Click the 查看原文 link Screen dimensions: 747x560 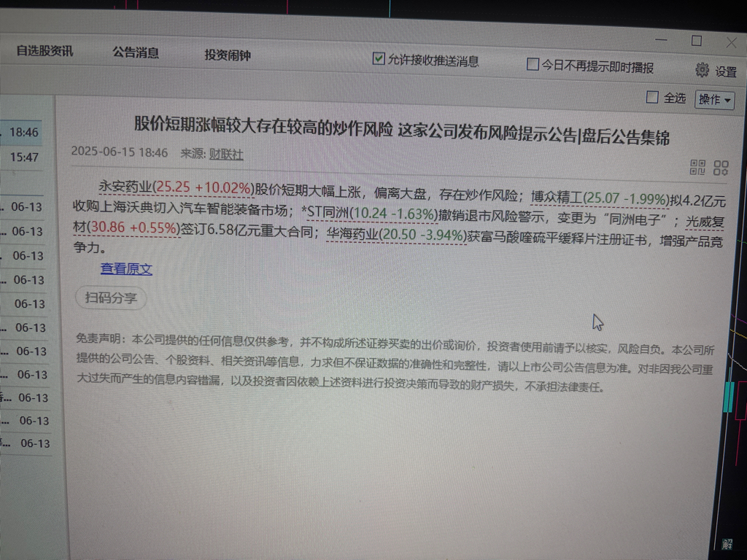coord(126,269)
